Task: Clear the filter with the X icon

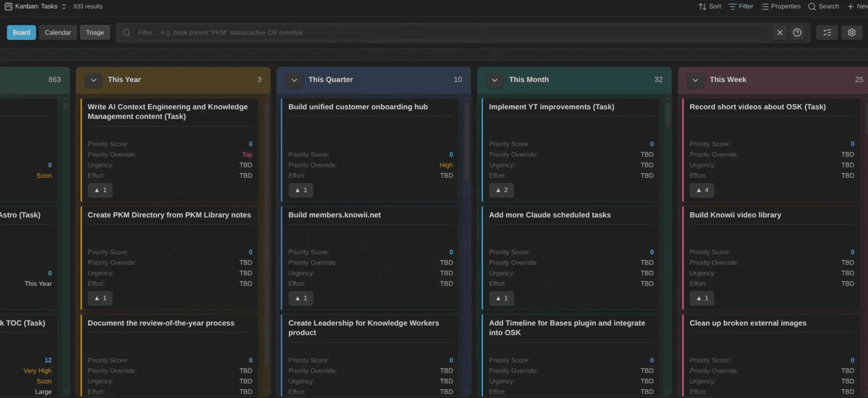Action: 780,33
